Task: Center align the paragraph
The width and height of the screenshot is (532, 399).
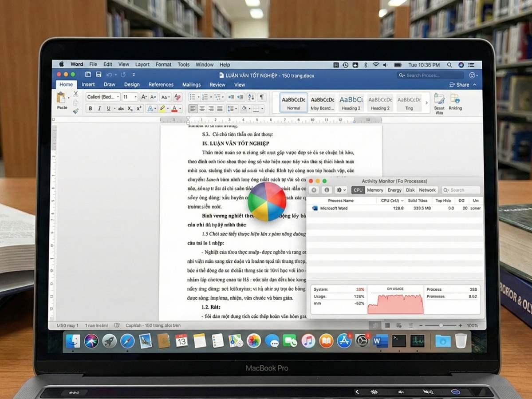Action: [202, 109]
